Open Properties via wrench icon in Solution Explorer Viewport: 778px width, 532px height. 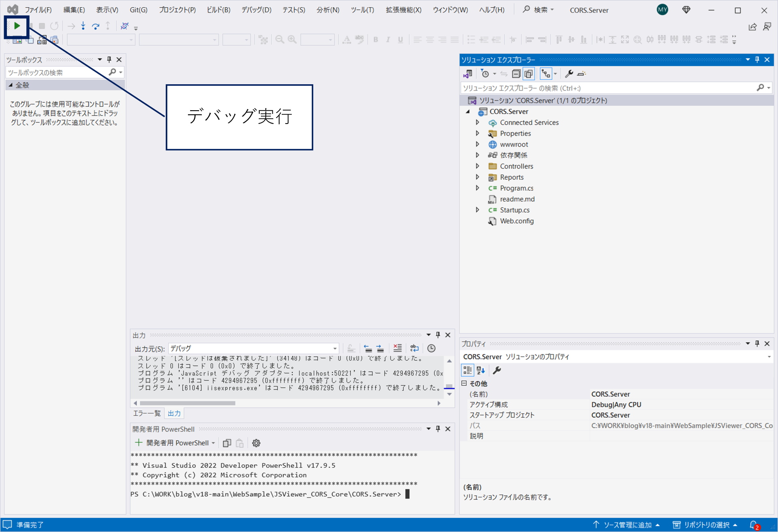click(569, 74)
